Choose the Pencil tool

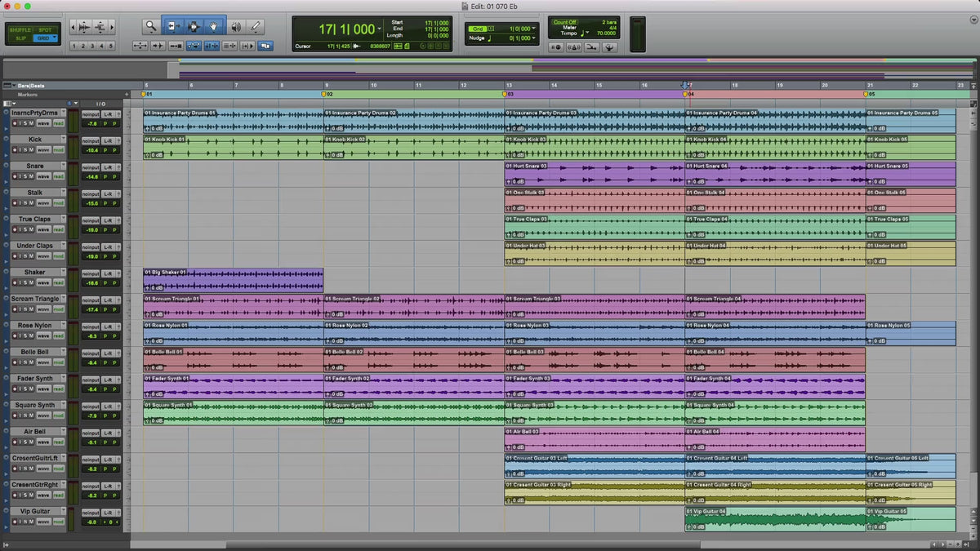pyautogui.click(x=256, y=27)
